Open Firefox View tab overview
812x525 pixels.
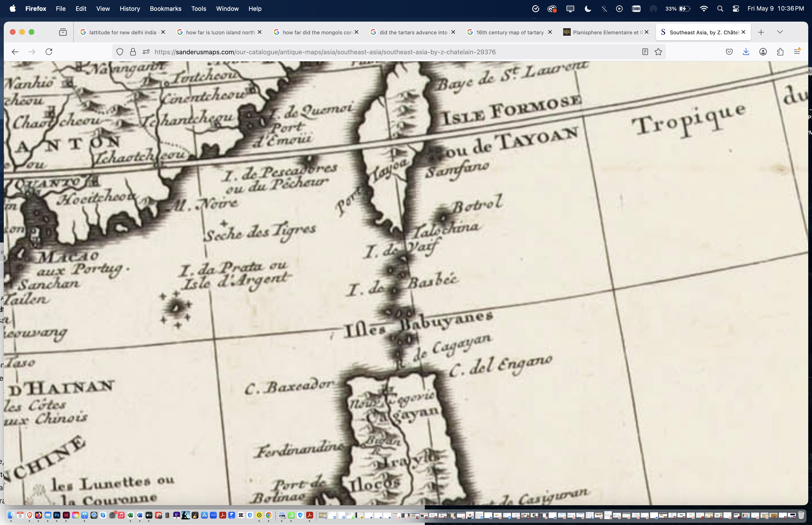tap(63, 32)
